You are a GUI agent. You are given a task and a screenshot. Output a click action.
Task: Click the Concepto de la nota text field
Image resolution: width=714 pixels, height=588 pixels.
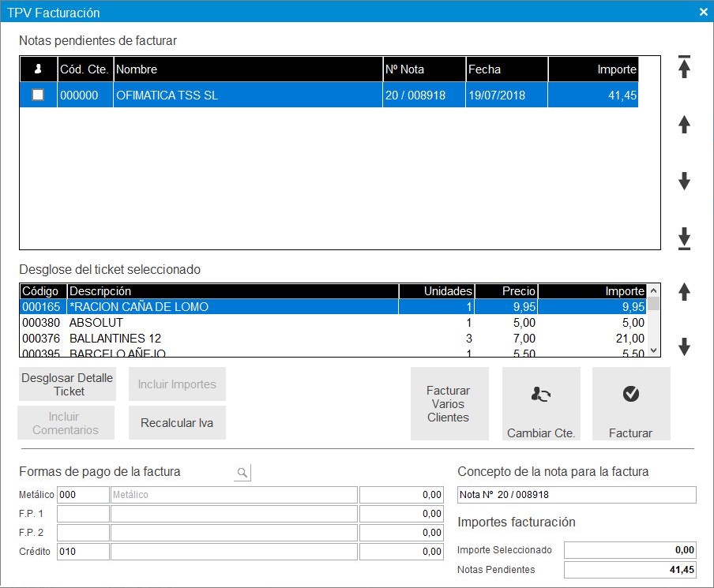click(577, 495)
